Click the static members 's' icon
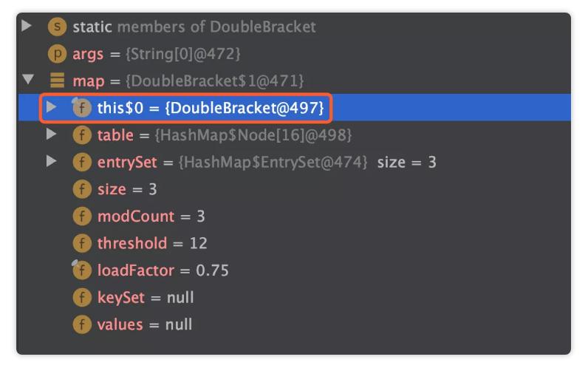The width and height of the screenshot is (588, 368). coord(57,27)
